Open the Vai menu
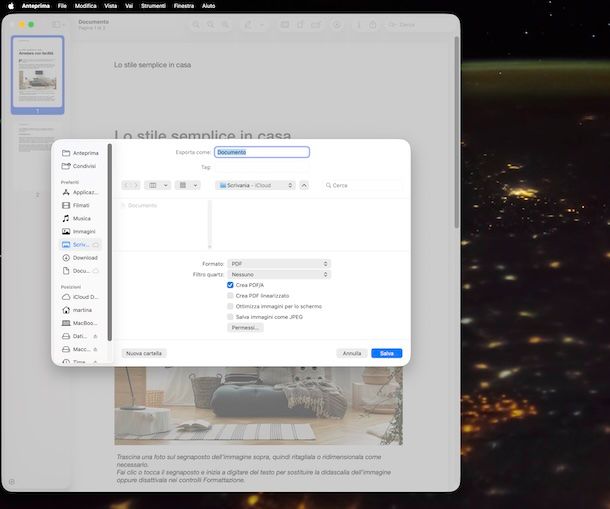Viewport: 610px width, 509px height. (x=129, y=6)
